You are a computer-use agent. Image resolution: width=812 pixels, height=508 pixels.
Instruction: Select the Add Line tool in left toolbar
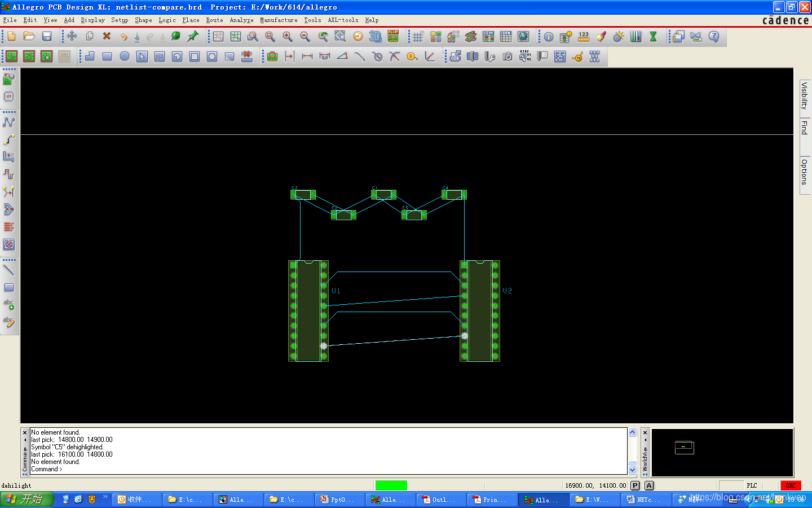9,270
